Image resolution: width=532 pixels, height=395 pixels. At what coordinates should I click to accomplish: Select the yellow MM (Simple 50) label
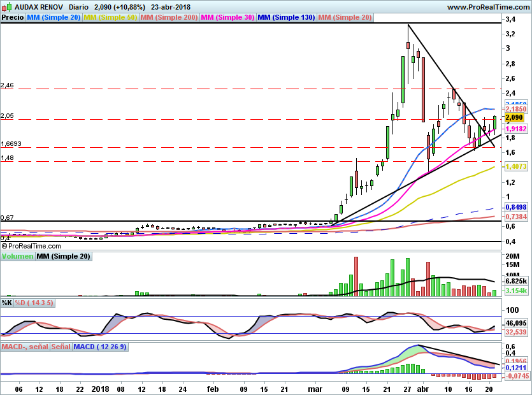(110, 18)
